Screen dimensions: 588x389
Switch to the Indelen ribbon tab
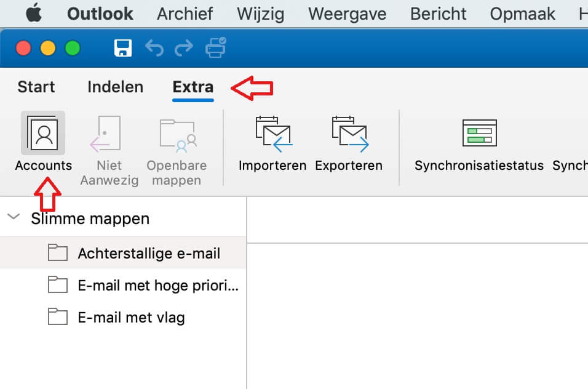click(x=115, y=87)
